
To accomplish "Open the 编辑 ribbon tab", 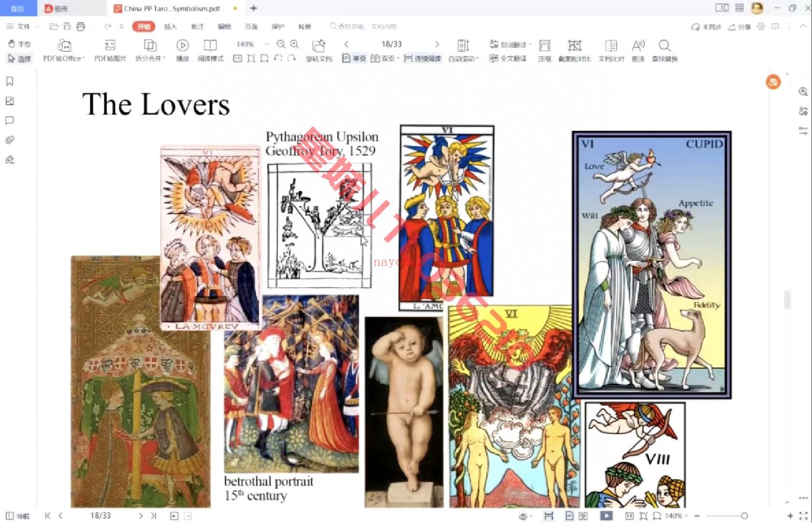I will (x=224, y=27).
